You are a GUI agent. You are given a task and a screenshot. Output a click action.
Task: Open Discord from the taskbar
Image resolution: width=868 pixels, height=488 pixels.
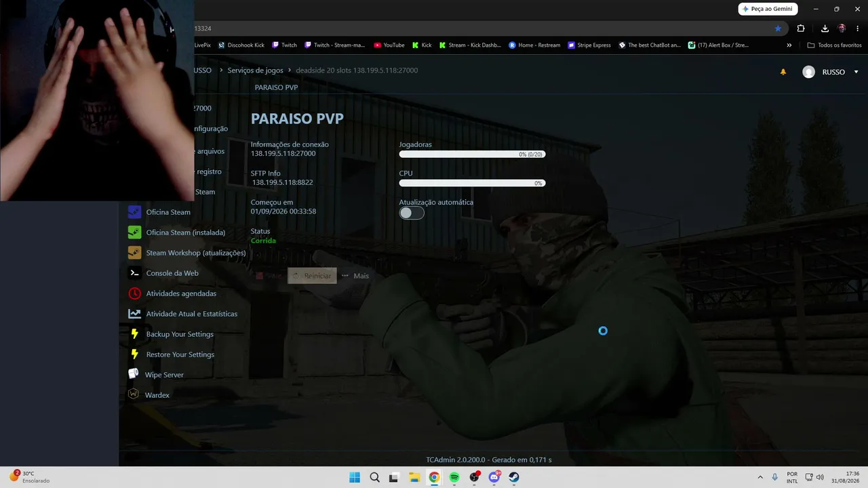click(x=494, y=477)
